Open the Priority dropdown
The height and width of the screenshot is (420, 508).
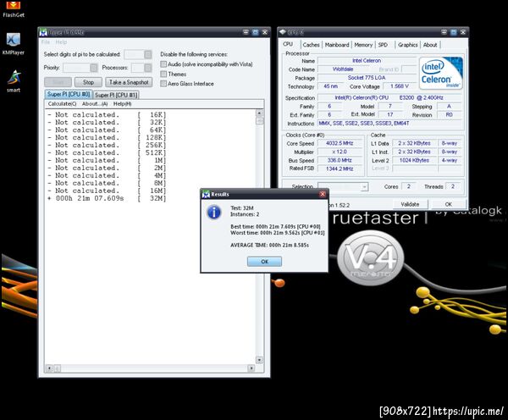point(94,68)
